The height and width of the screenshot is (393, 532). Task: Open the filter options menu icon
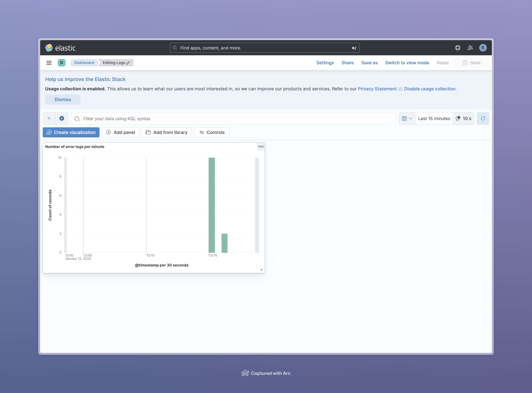[49, 118]
